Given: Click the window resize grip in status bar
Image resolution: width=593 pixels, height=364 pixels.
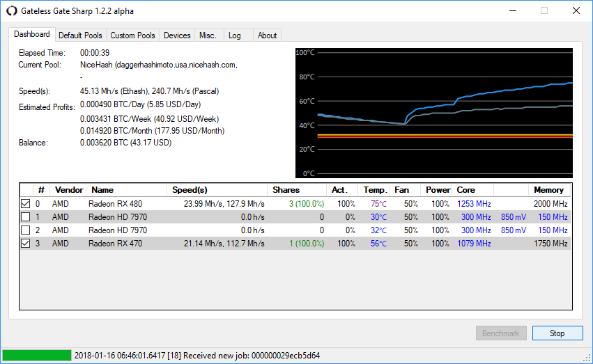Looking at the screenshot, I should click(587, 358).
